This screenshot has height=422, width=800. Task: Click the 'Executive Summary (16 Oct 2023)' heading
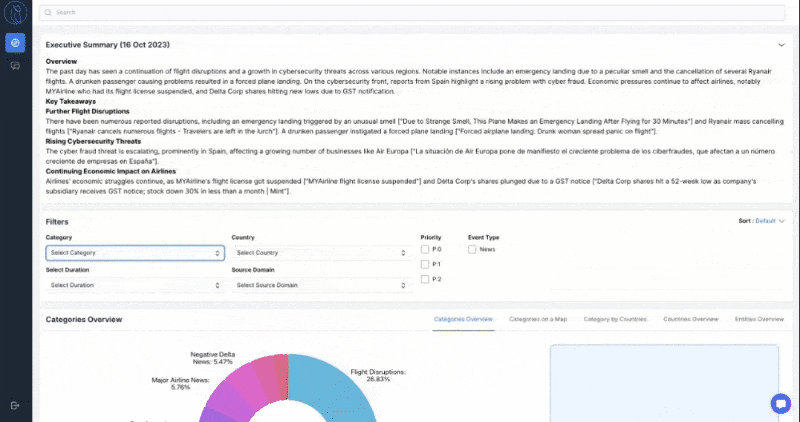coord(108,45)
